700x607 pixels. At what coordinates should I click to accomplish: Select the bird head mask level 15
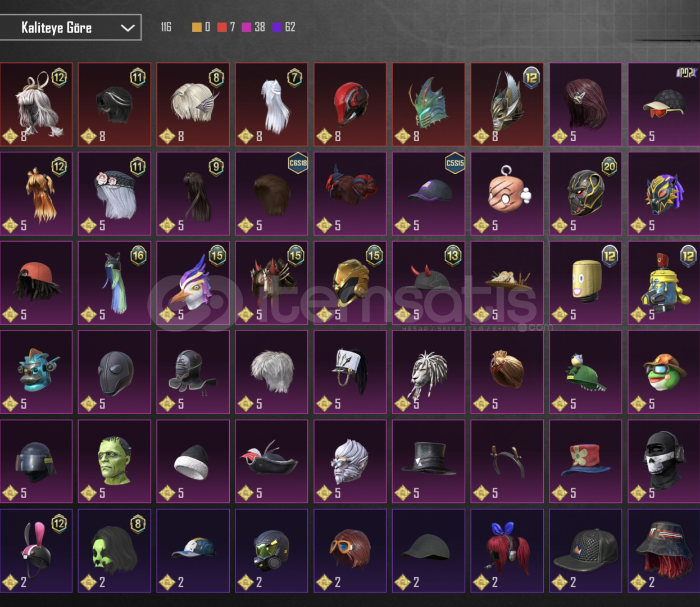pos(193,283)
